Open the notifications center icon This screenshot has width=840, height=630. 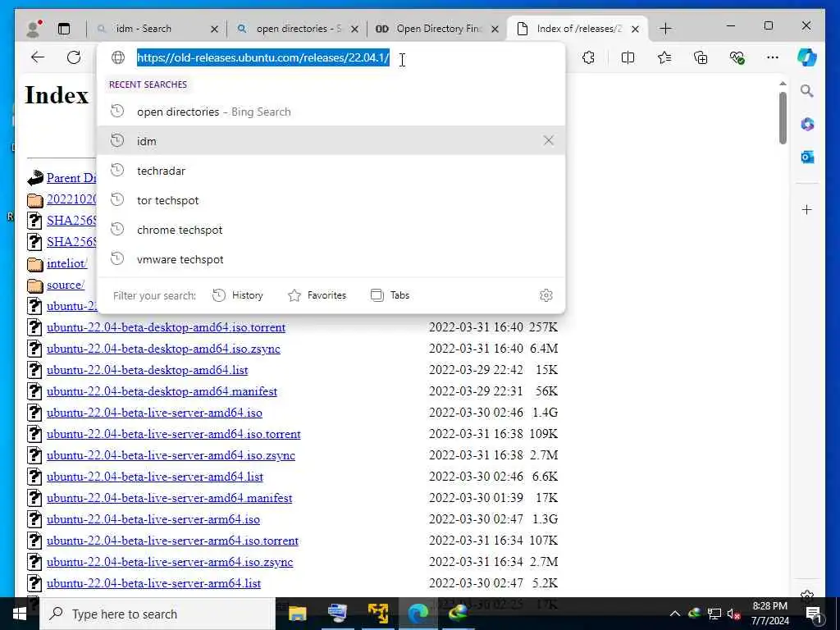coord(814,614)
